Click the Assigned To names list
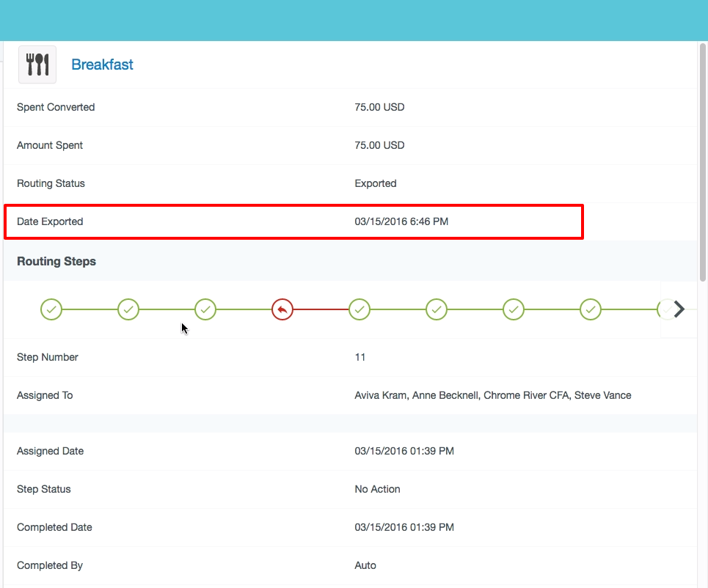Viewport: 708px width, 588px height. [x=492, y=395]
